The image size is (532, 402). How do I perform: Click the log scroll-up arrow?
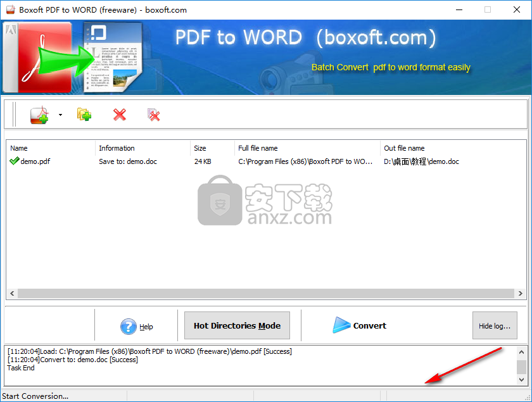coord(521,353)
